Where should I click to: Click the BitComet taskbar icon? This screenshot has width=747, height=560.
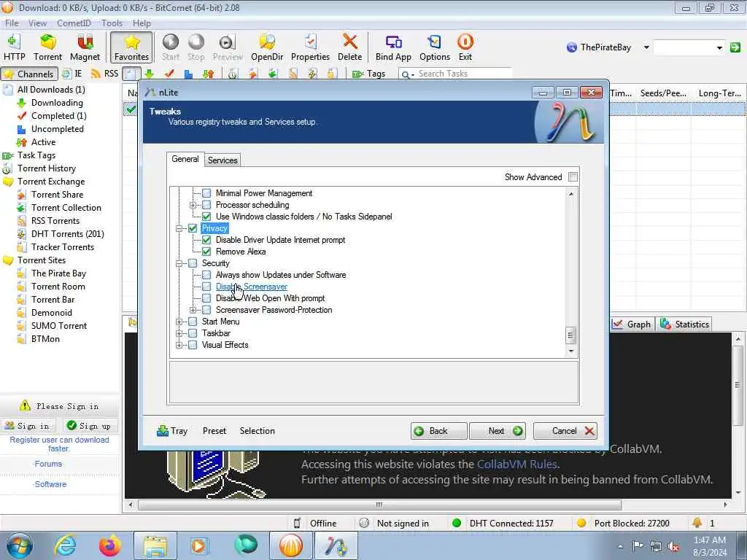[290, 545]
